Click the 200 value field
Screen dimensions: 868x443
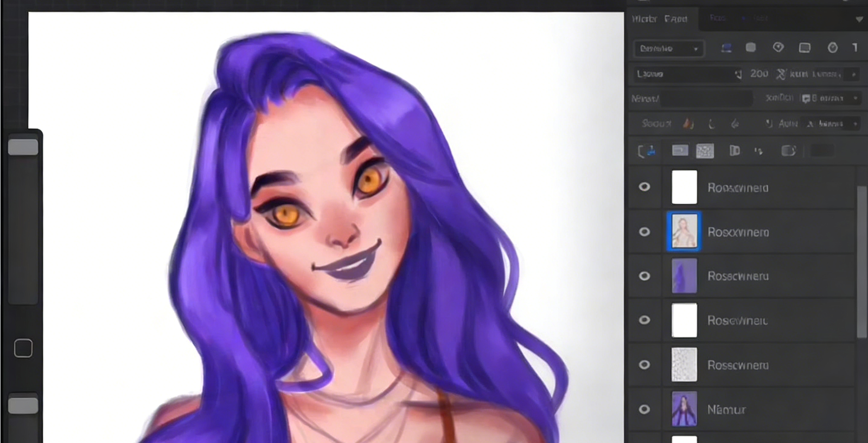759,74
